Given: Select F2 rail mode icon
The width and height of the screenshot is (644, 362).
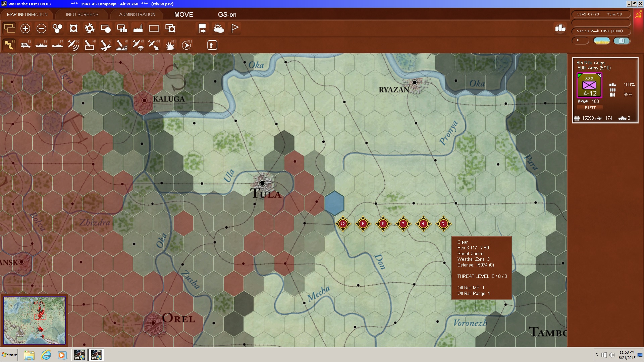Looking at the screenshot, I should pyautogui.click(x=25, y=45).
